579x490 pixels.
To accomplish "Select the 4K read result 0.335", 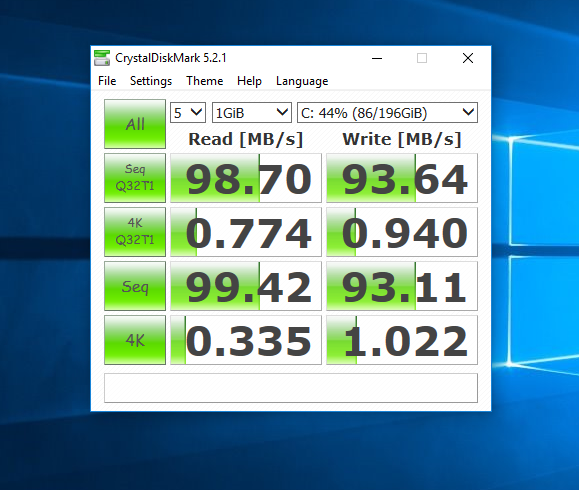I will [x=246, y=340].
